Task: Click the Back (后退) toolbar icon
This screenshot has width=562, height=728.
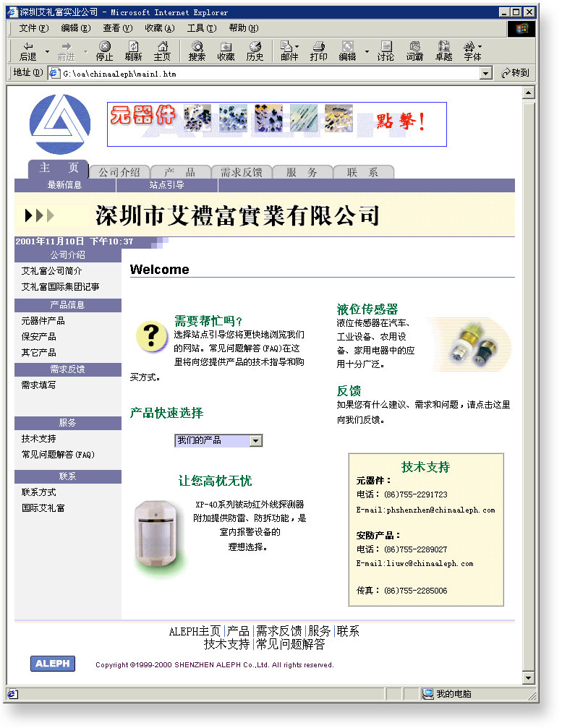Action: click(28, 51)
